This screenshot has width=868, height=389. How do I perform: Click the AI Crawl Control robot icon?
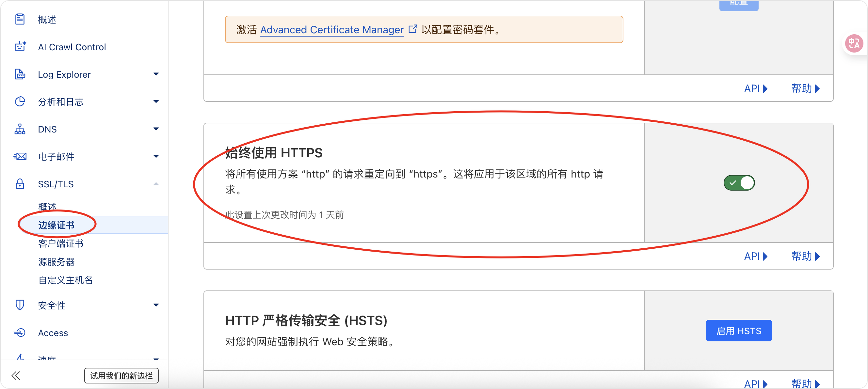click(20, 46)
